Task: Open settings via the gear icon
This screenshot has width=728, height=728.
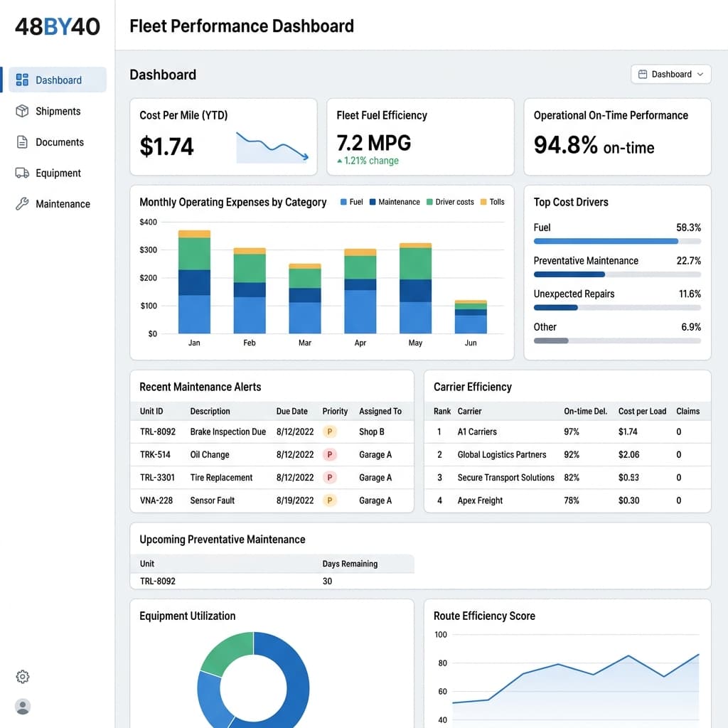Action: [22, 677]
